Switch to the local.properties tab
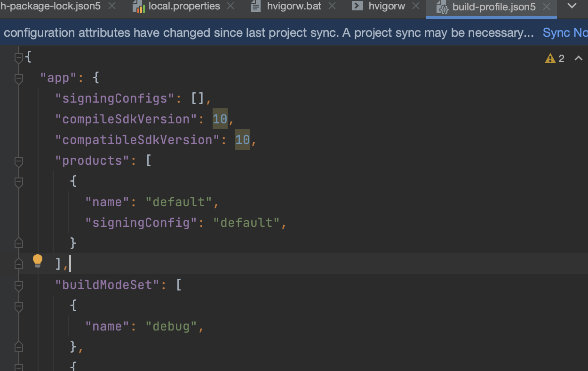 click(x=184, y=6)
